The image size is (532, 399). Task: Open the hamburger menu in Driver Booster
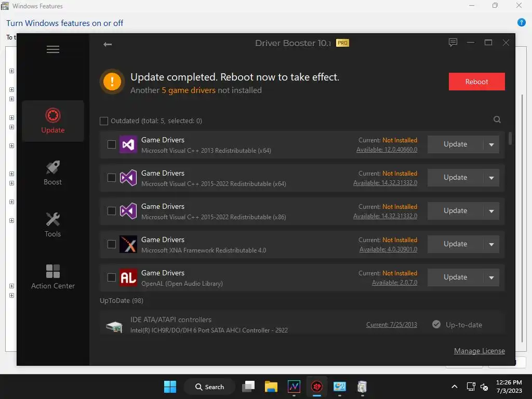[x=53, y=49]
